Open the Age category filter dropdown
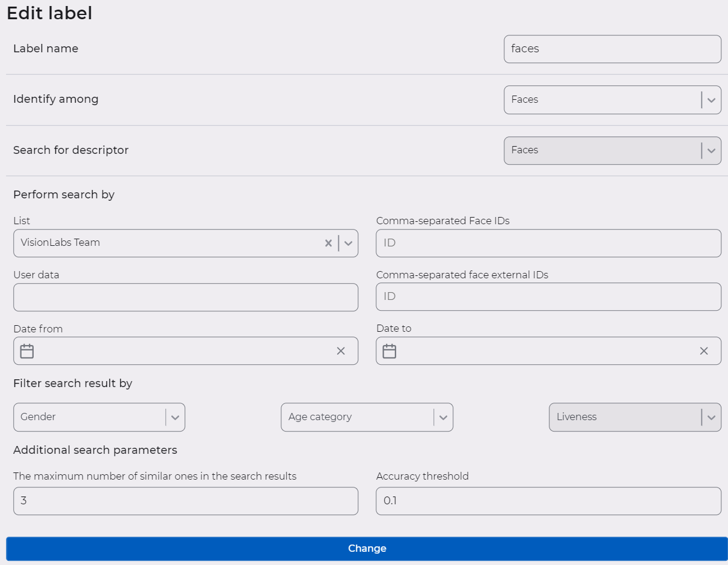 (443, 417)
